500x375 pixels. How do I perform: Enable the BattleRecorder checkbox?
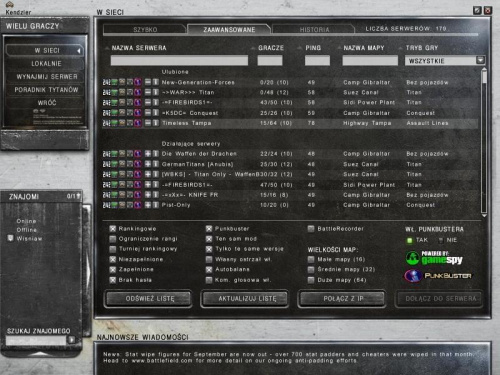click(311, 229)
